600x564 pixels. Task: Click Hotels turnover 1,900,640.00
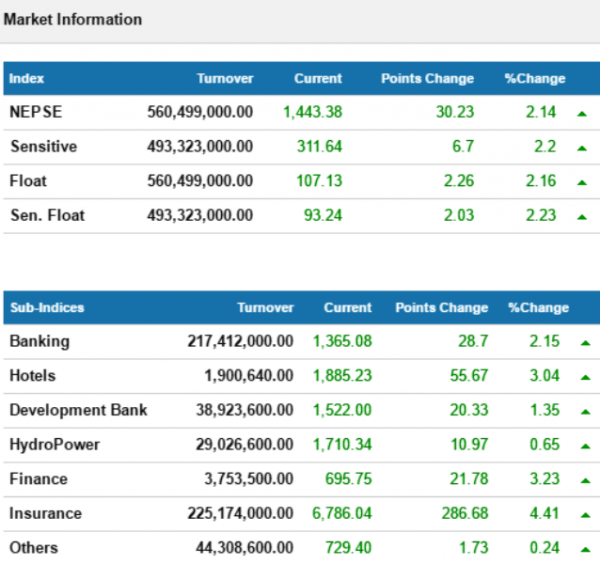tap(249, 375)
